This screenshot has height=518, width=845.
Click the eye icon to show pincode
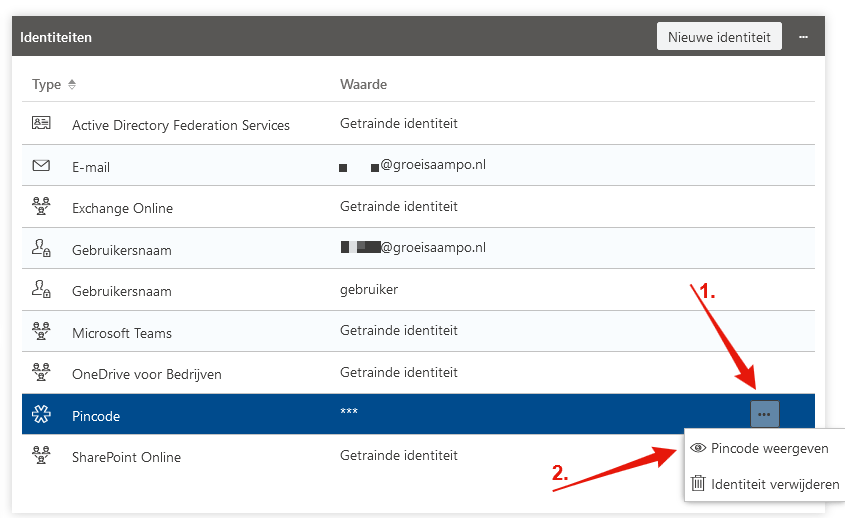[x=699, y=448]
